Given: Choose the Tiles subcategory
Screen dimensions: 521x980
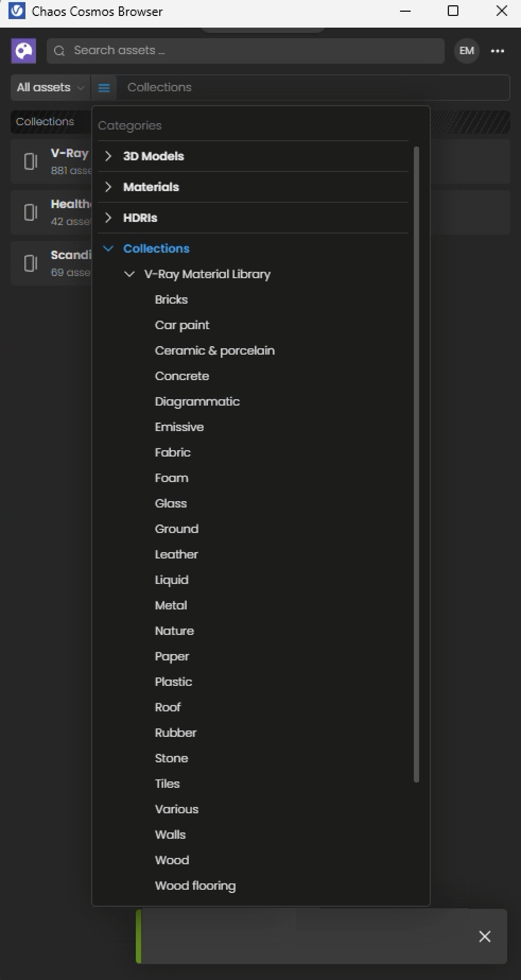Looking at the screenshot, I should tap(167, 784).
